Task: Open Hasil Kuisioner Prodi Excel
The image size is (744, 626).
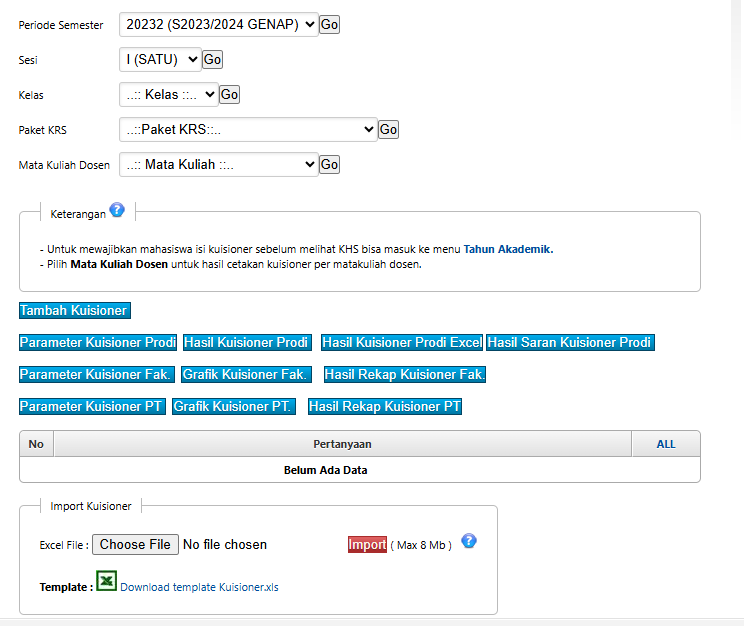Action: point(402,343)
